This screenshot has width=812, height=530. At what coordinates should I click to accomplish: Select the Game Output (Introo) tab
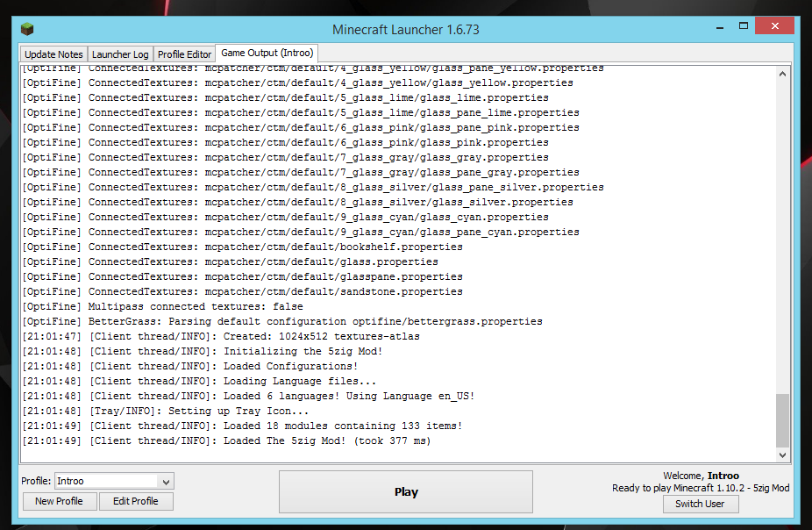coord(267,53)
